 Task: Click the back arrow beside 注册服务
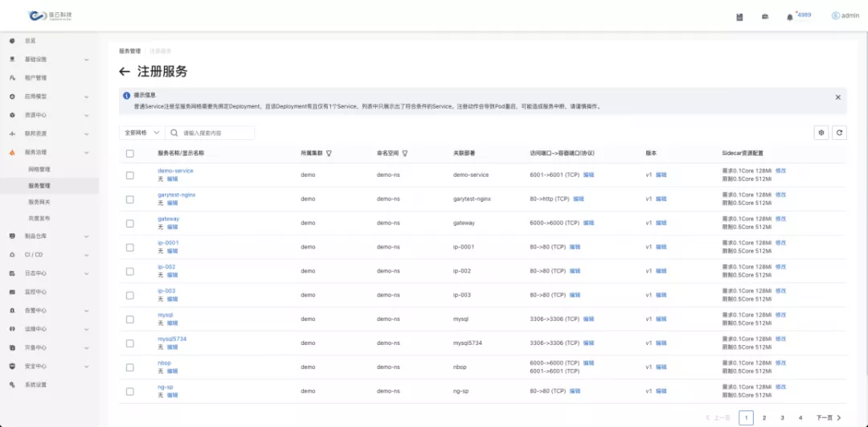click(125, 72)
